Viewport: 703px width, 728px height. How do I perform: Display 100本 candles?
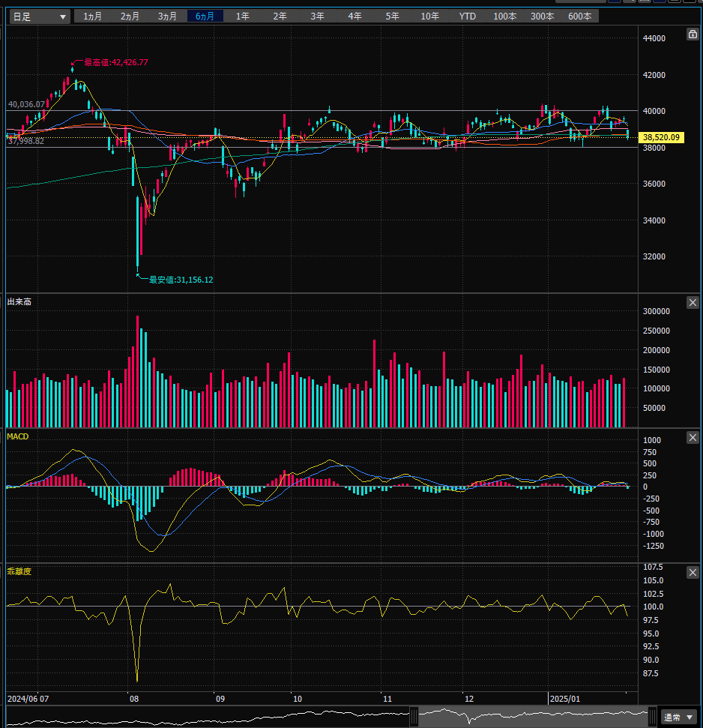coord(505,16)
